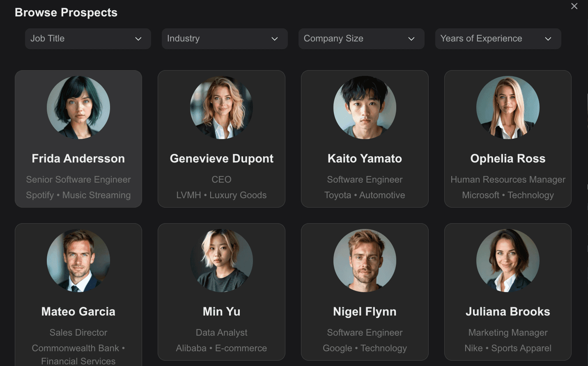Select Juliana Brooks's profile photo
588x366 pixels.
pyautogui.click(x=508, y=260)
